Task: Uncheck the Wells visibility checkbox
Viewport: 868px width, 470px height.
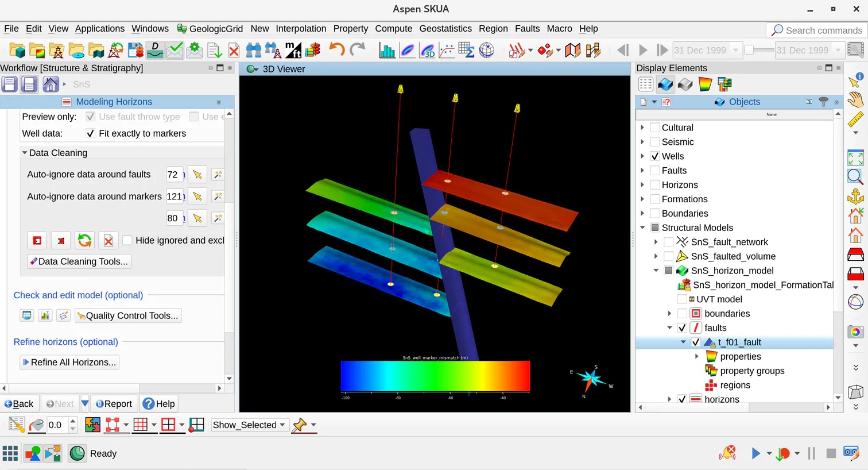Action: coord(655,156)
